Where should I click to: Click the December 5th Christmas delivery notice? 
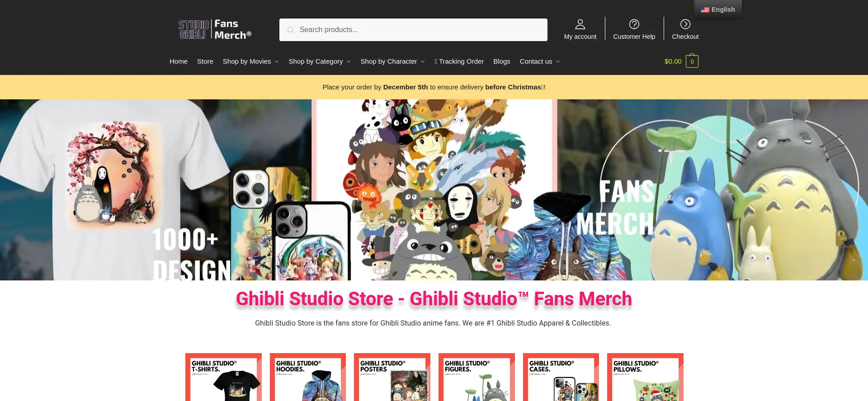click(434, 87)
